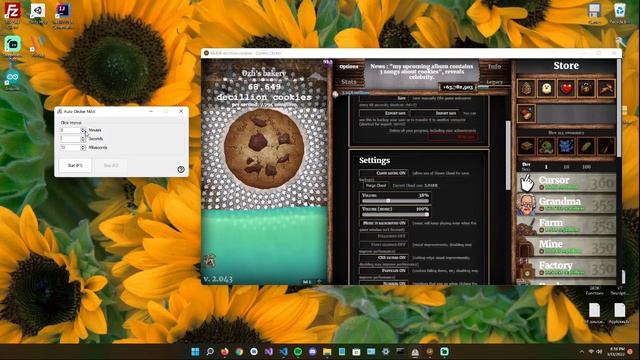Open help in the Auto Clicker window
This screenshot has width=640, height=360.
click(181, 169)
